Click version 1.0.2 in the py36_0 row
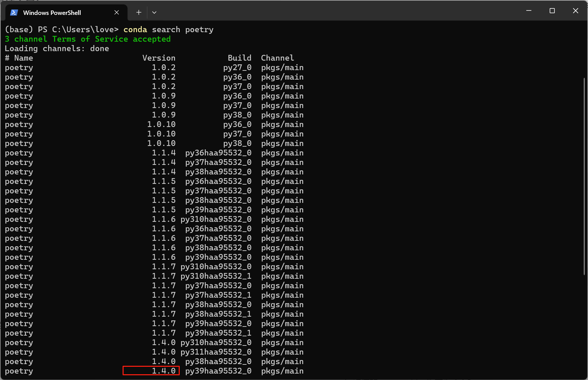This screenshot has width=588, height=380. coord(164,77)
